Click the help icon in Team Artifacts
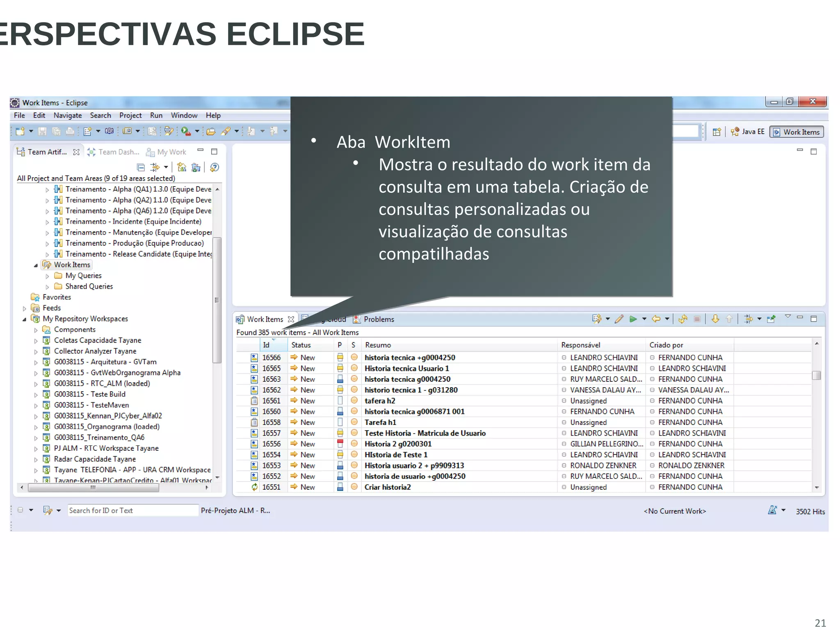This screenshot has height=630, width=840. pyautogui.click(x=214, y=167)
